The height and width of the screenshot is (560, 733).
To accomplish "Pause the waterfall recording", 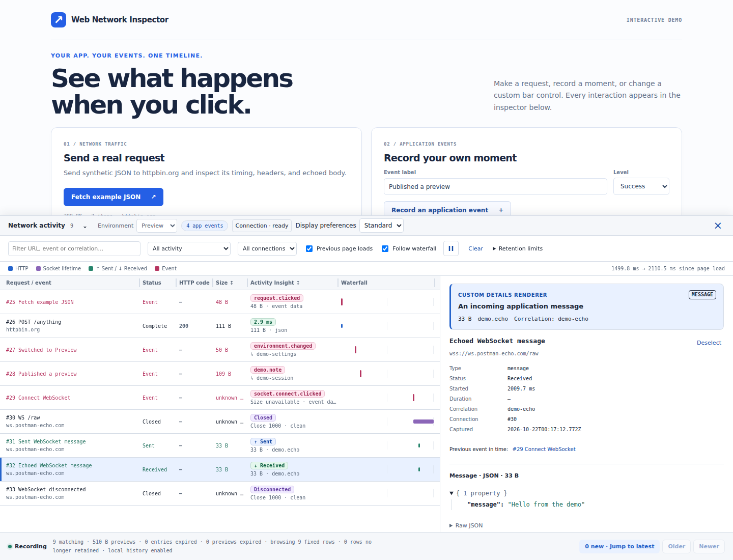I will (451, 248).
